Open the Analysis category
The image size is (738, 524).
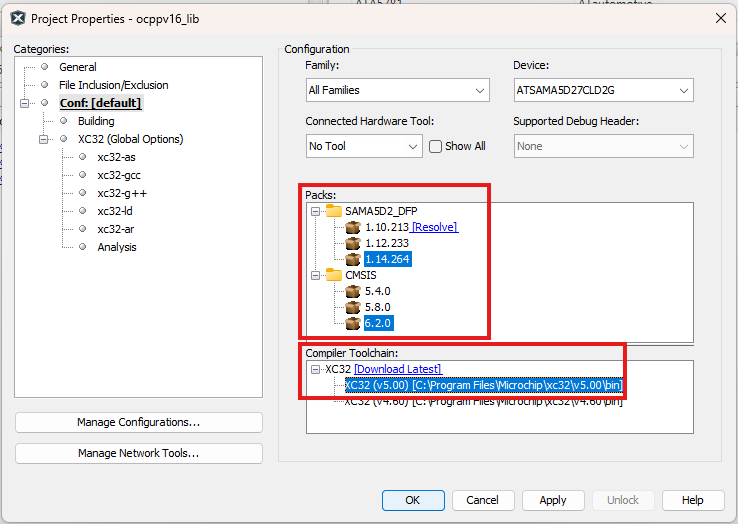[x=117, y=247]
